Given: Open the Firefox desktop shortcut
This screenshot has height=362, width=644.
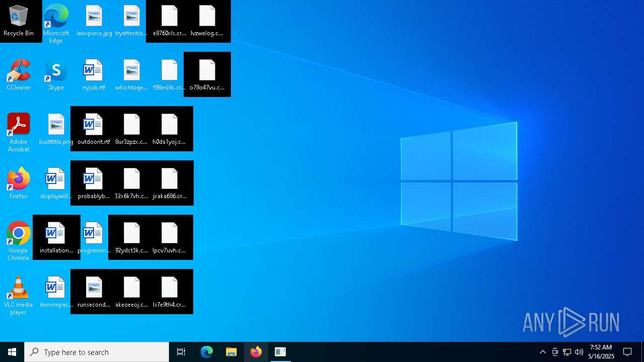Looking at the screenshot, I should pos(19,184).
